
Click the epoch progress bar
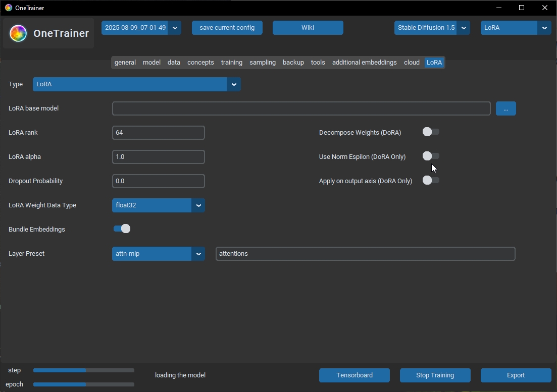click(84, 384)
